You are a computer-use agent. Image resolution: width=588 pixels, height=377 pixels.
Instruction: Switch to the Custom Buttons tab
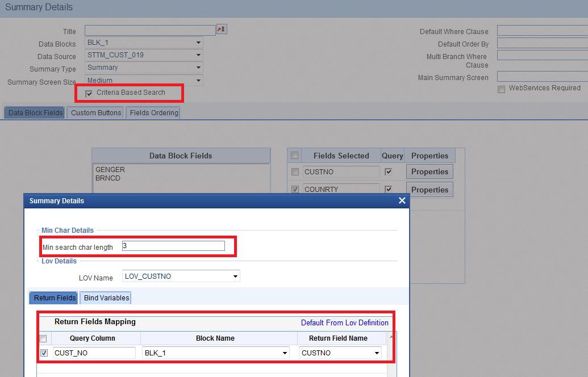[96, 113]
